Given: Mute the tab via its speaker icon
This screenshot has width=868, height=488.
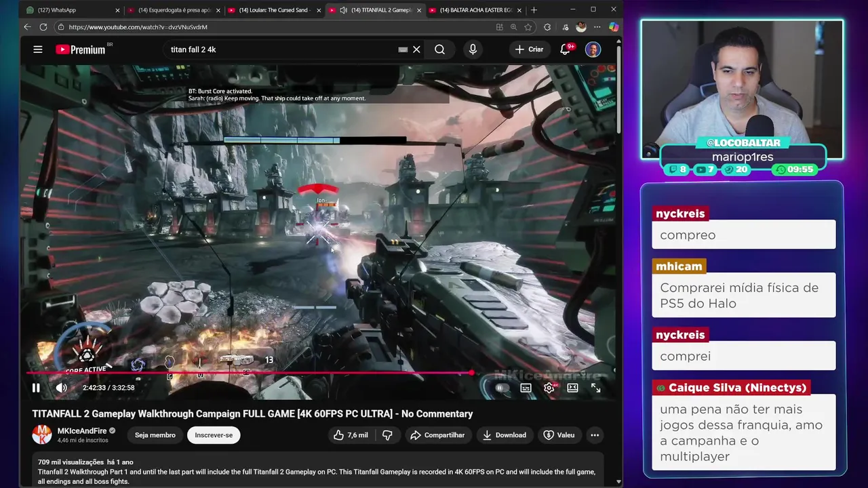Looking at the screenshot, I should (343, 10).
